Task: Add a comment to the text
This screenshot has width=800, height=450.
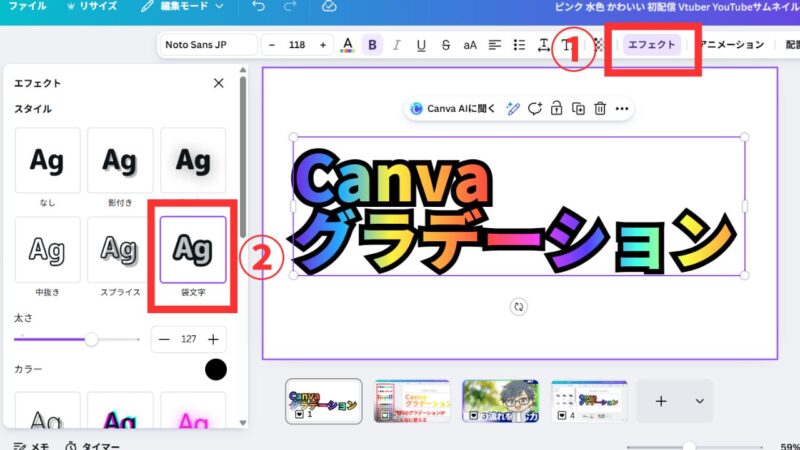Action: point(535,109)
